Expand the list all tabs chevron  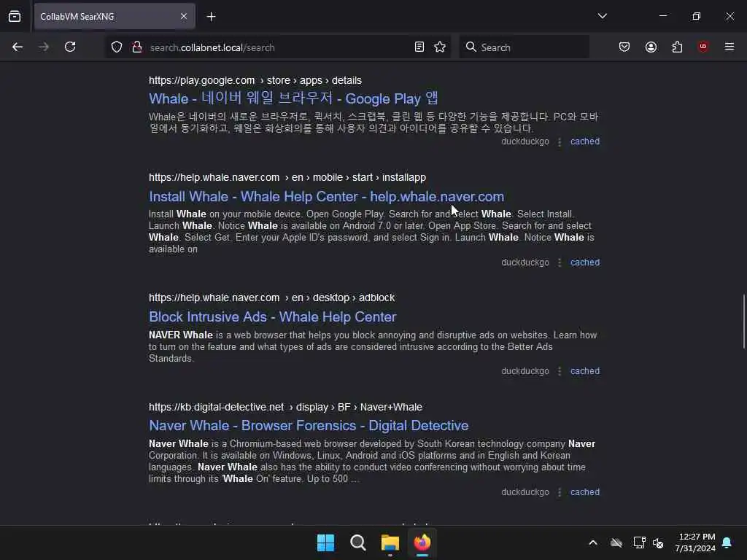click(x=602, y=16)
